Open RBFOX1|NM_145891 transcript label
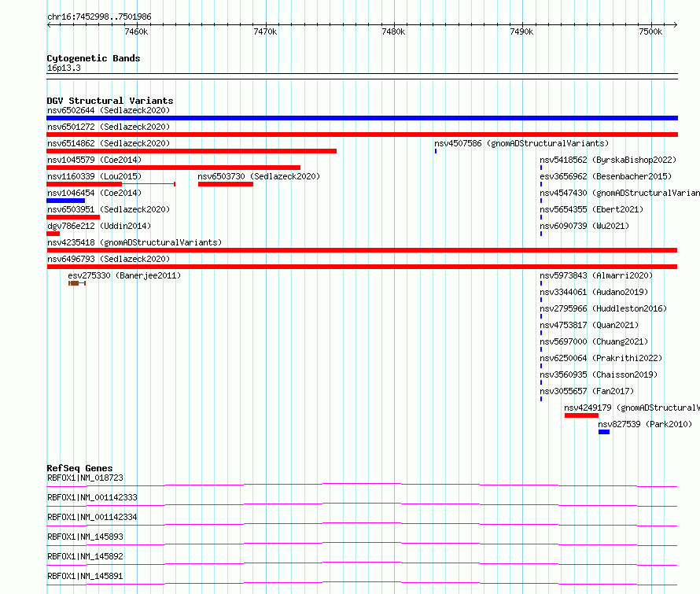The height and width of the screenshot is (594, 700). tap(85, 576)
